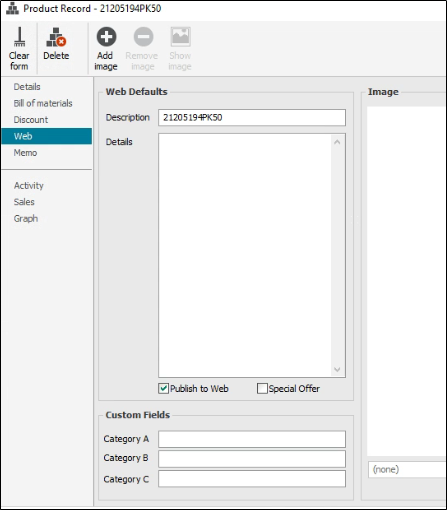447x510 pixels.
Task: Click the Delete product icon
Action: 56,37
